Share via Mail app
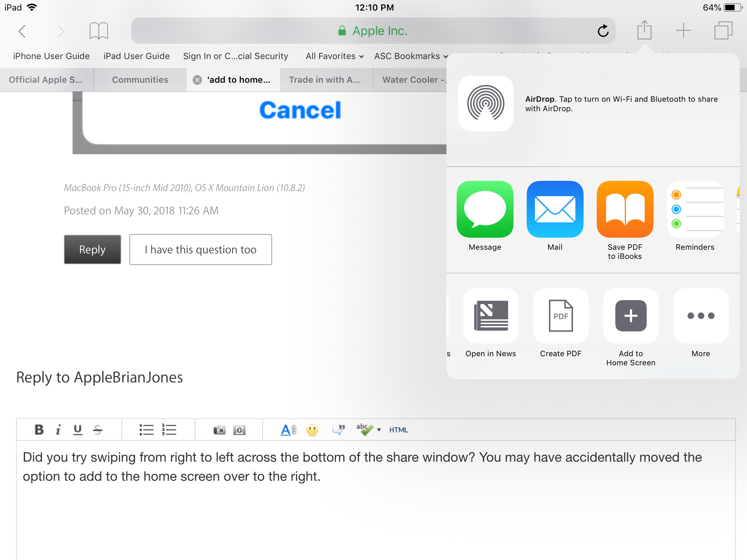This screenshot has height=560, width=747. click(555, 209)
